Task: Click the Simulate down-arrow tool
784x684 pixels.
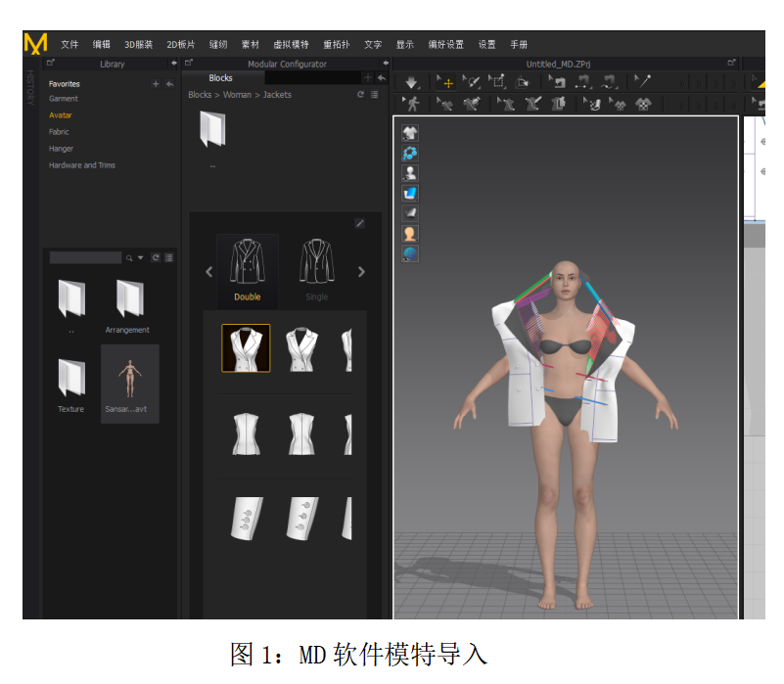Action: pos(412,83)
